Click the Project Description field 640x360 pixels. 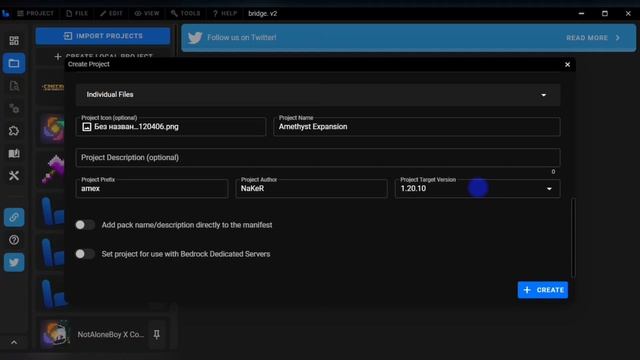[318, 158]
